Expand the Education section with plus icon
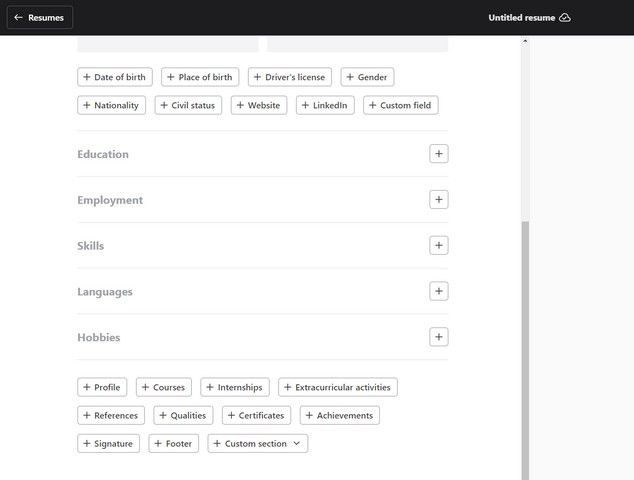The height and width of the screenshot is (480, 634). click(438, 154)
